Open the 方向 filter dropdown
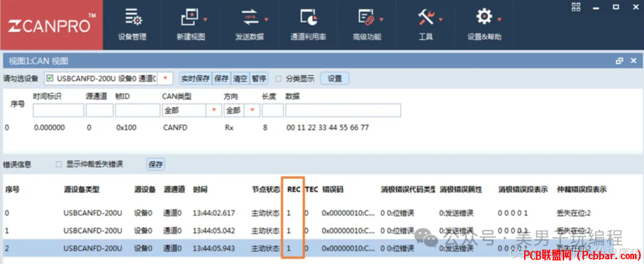This screenshot has width=644, height=264. pyautogui.click(x=252, y=110)
